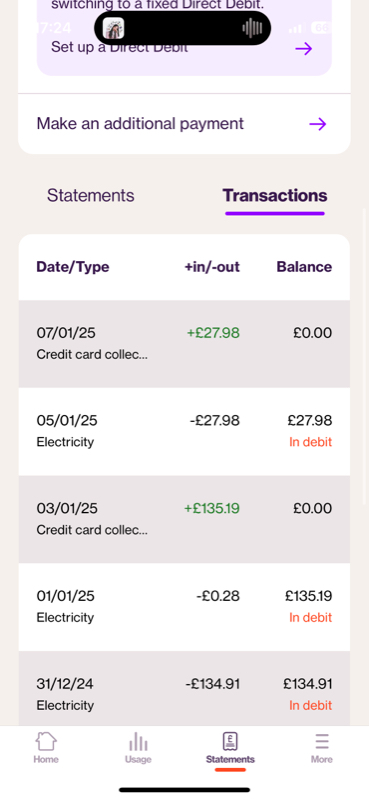Open the 03/01/25 credit card collection of £135.19
The image size is (370, 800).
coord(184,519)
